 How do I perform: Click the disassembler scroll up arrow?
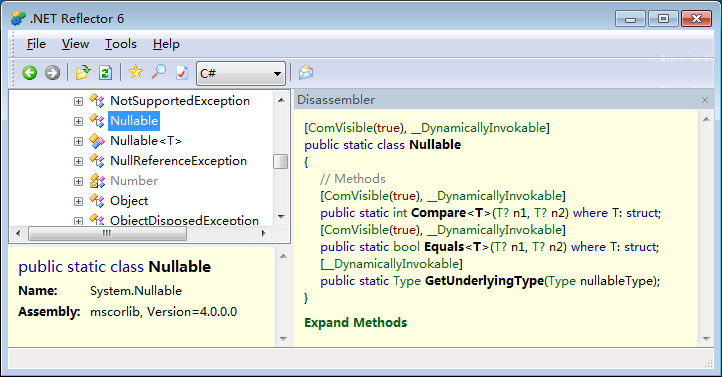[x=706, y=119]
